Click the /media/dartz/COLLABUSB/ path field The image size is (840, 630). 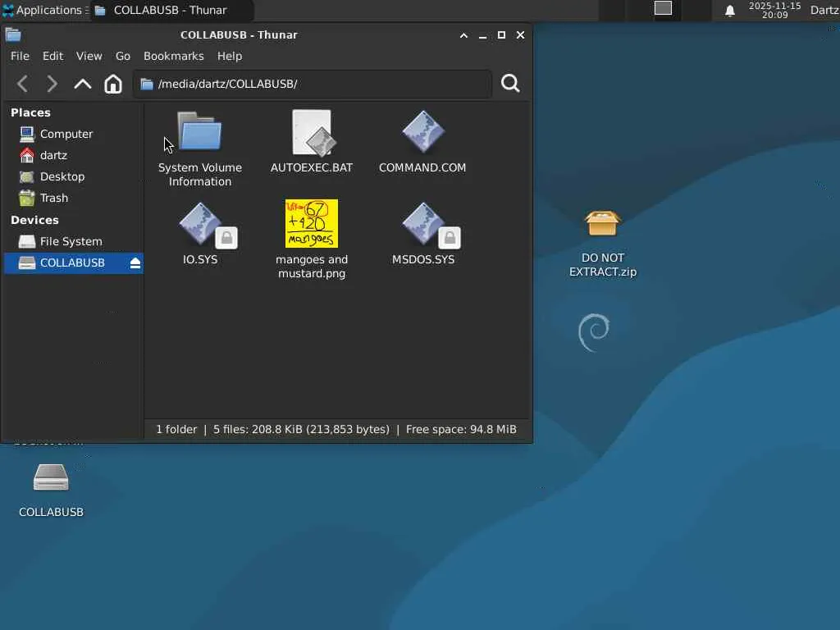(x=313, y=84)
